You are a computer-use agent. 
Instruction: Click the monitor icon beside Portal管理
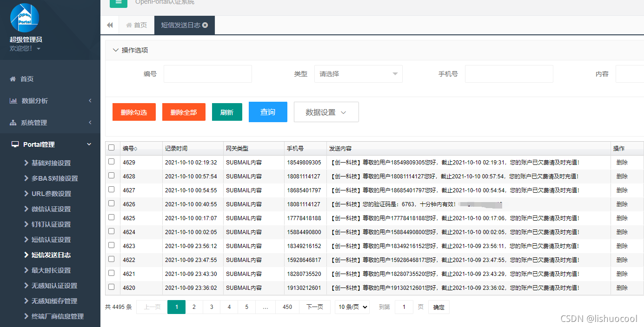click(x=15, y=144)
